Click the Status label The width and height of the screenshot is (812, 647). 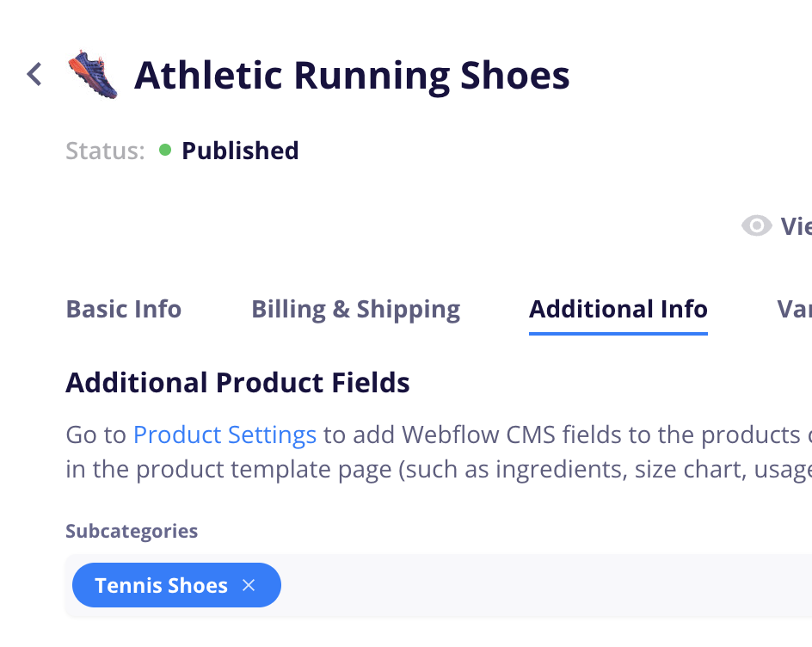(105, 151)
